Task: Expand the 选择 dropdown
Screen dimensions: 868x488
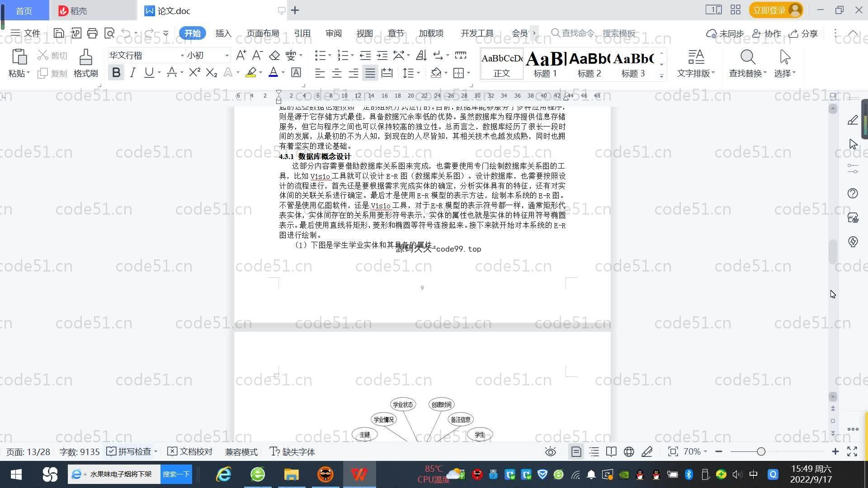Action: (785, 73)
